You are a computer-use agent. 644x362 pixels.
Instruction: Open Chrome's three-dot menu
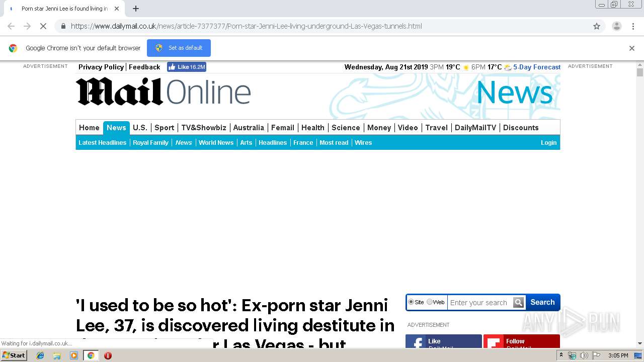(633, 26)
